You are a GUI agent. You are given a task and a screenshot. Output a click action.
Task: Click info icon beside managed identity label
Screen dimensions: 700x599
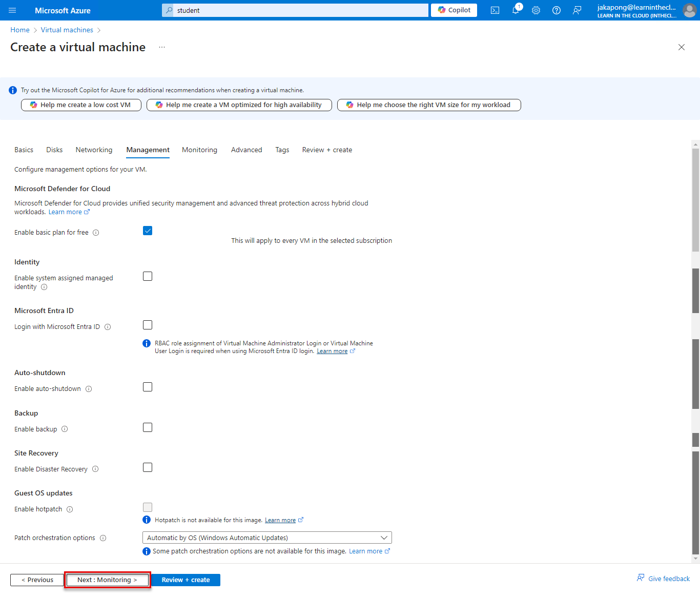[44, 287]
